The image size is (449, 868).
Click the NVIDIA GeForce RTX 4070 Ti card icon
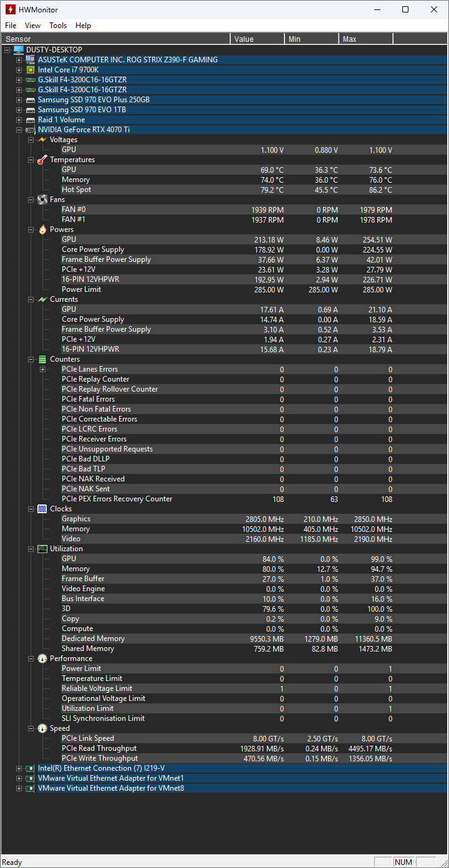coord(31,130)
